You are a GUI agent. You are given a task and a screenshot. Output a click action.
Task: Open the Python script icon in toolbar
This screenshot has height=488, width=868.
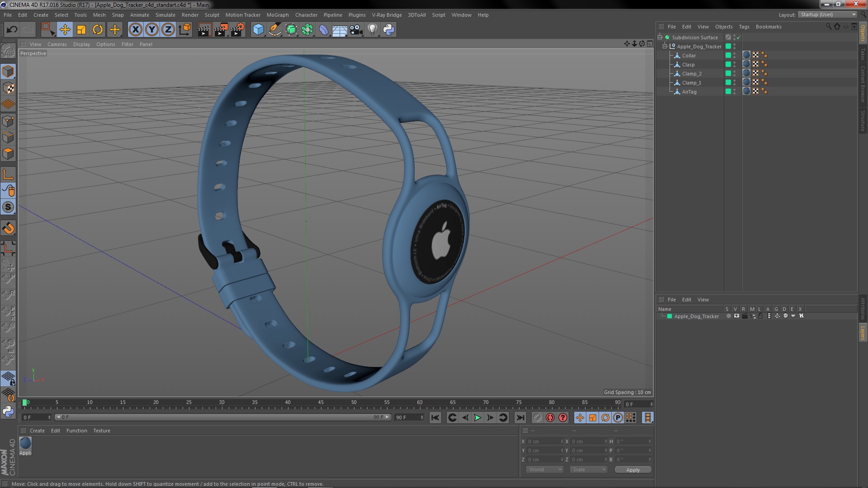click(x=389, y=30)
